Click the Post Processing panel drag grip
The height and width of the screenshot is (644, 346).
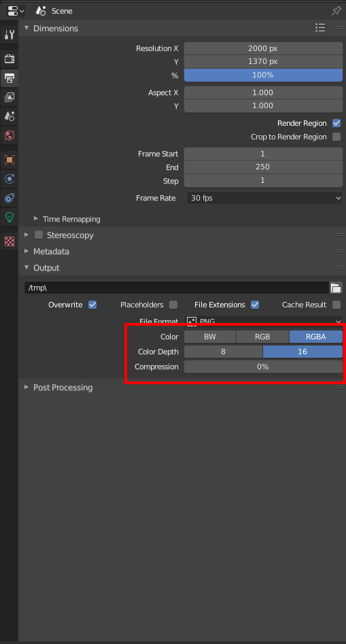point(339,388)
